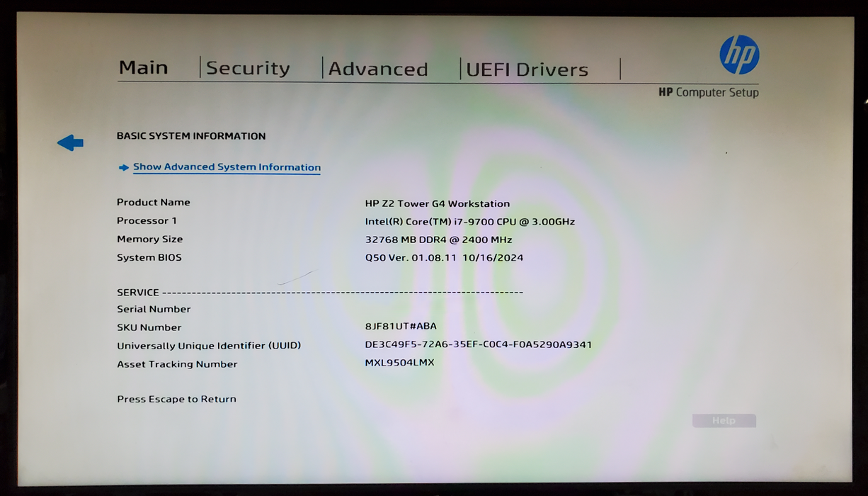Select the MXL9504LMX asset tracking value
The image size is (868, 496).
(400, 363)
